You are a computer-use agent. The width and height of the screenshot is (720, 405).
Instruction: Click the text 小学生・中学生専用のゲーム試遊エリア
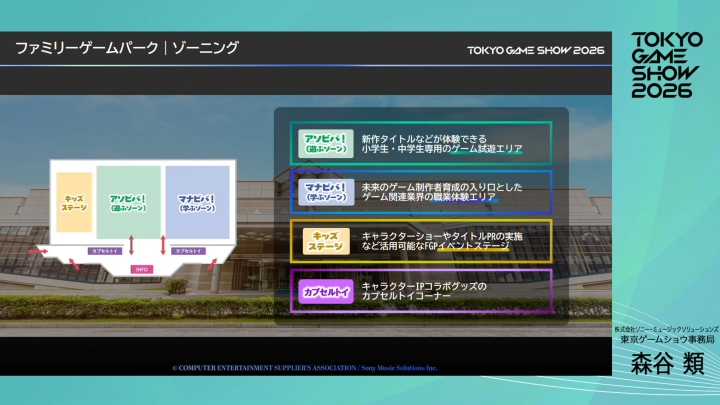click(x=442, y=149)
